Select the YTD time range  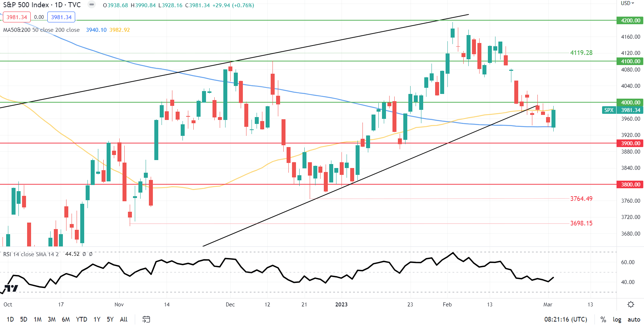point(81,319)
